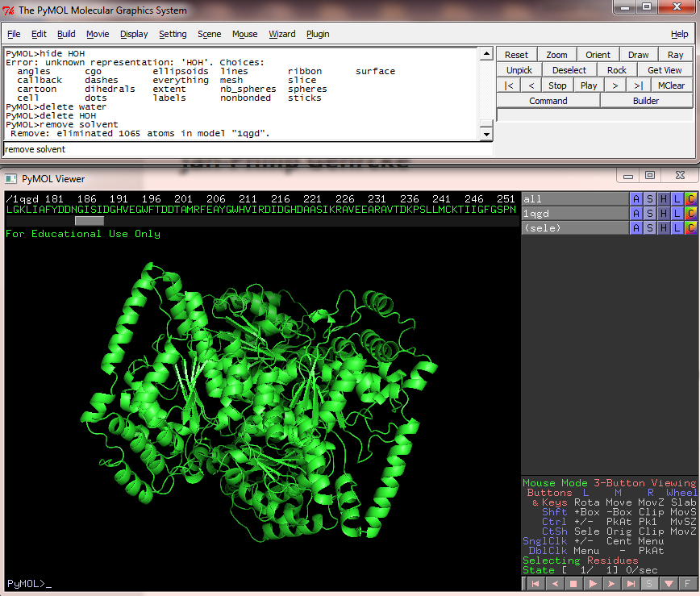The image size is (700, 596).
Task: Open the L label menu for 1qgd
Action: pyautogui.click(x=677, y=214)
